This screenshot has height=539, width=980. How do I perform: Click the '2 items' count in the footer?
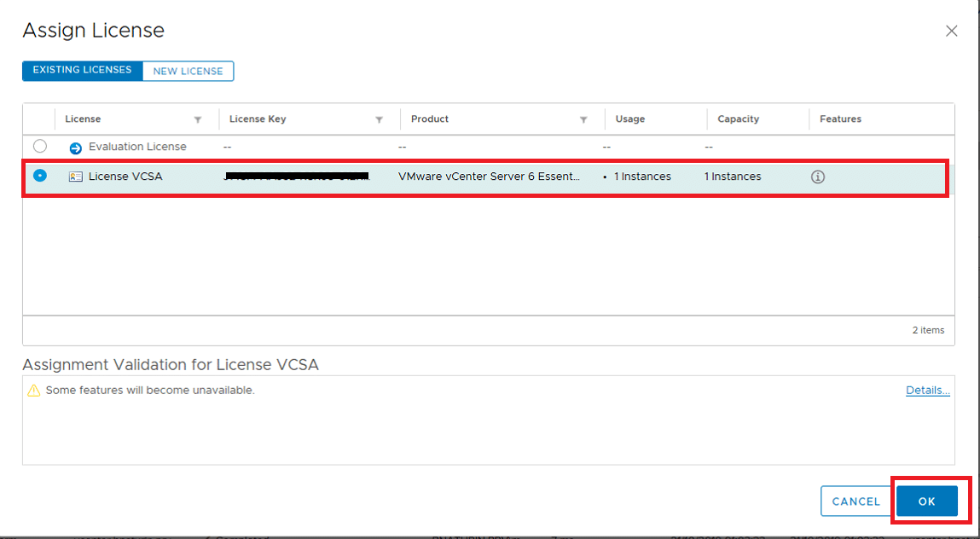tap(928, 330)
